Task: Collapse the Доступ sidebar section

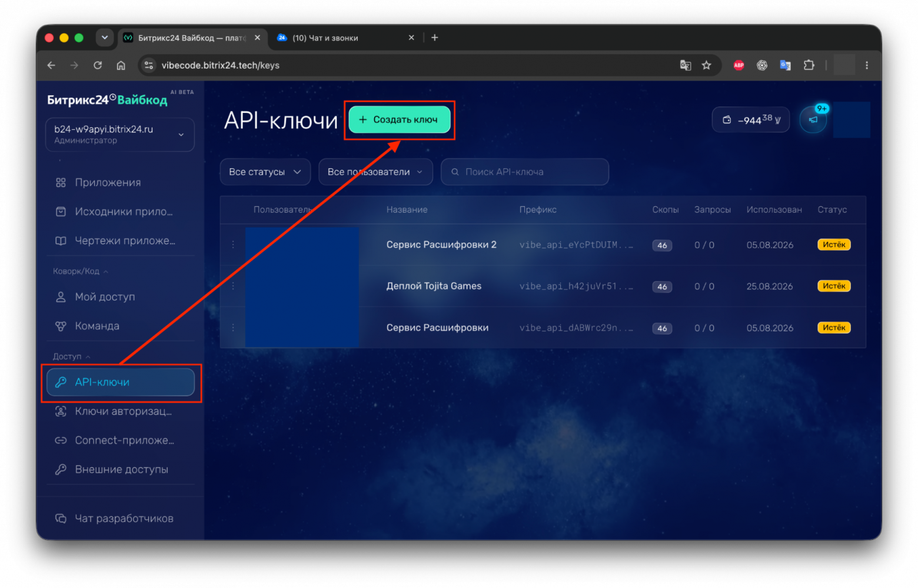Action: [71, 356]
